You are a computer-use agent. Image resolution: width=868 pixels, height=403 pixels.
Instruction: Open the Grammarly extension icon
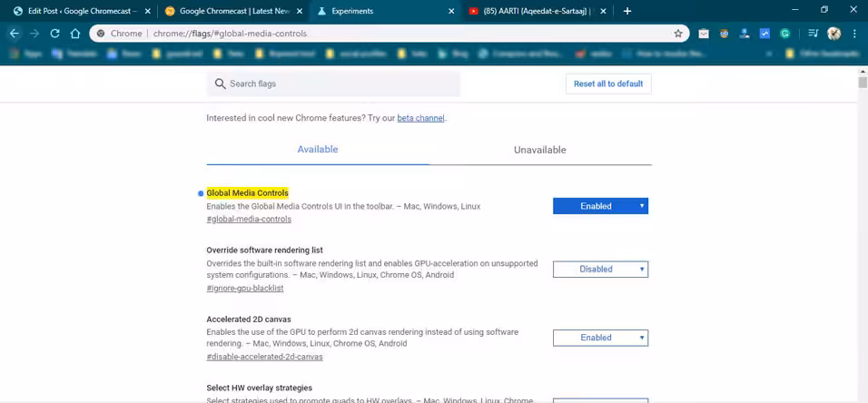pos(785,34)
